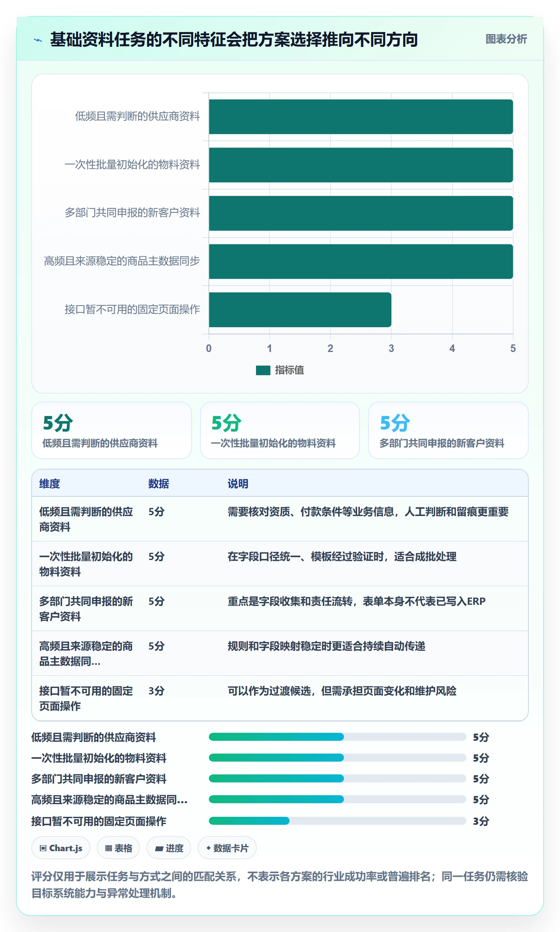Screen dimensions: 560x932
Task: Click progress bar for 多部门共同申报的新客户资料
Action: pos(337,778)
